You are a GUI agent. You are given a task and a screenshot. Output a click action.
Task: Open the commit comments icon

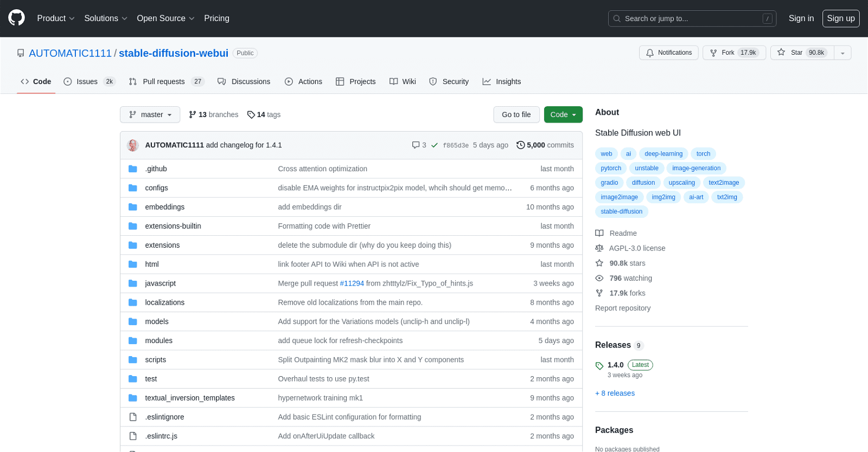point(416,145)
